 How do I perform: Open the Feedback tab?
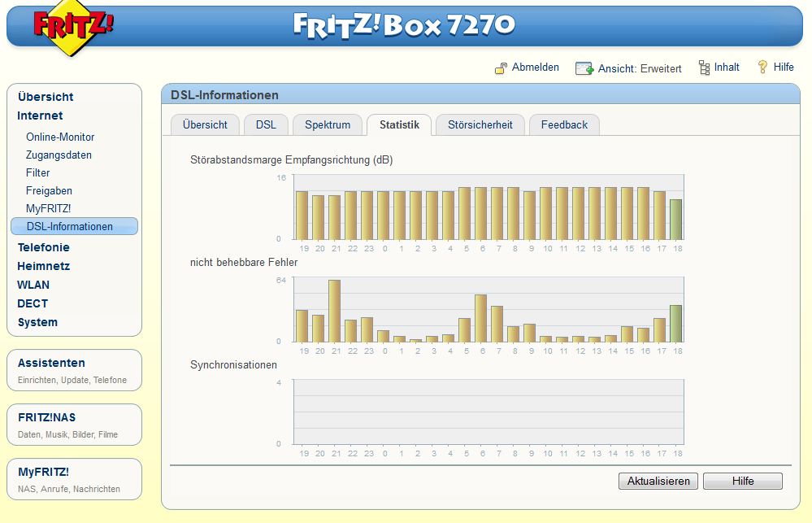click(x=564, y=125)
